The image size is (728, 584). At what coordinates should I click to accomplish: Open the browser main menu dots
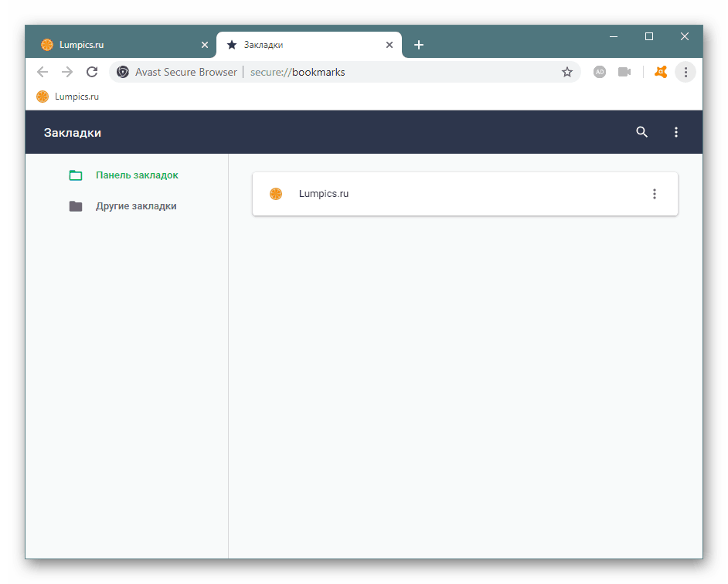[x=685, y=72]
